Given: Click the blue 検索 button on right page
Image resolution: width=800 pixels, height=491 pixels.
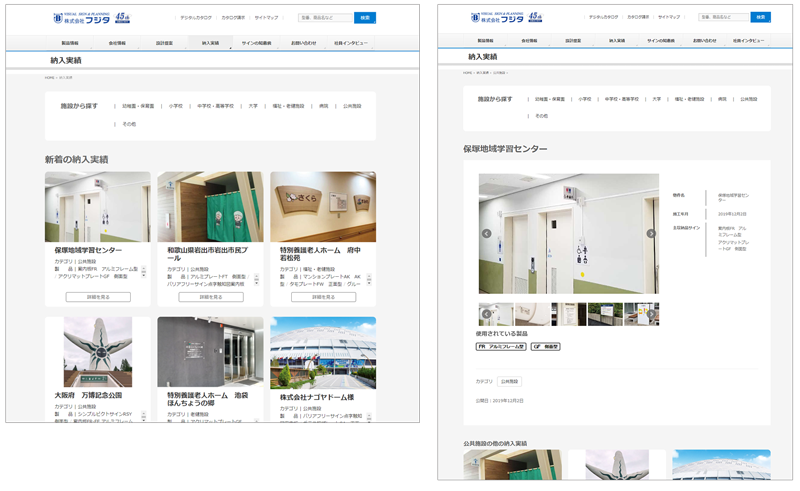Looking at the screenshot, I should click(x=761, y=17).
